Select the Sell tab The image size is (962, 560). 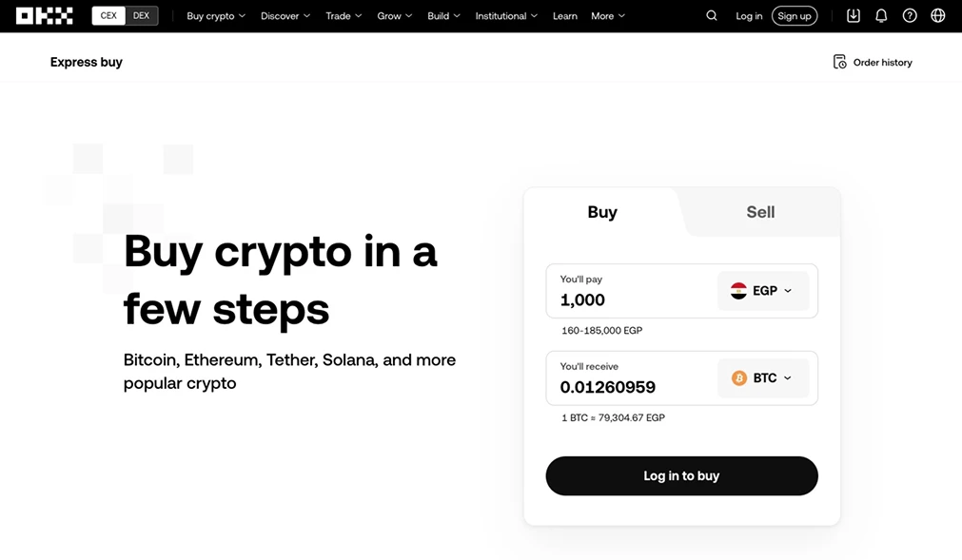click(760, 212)
